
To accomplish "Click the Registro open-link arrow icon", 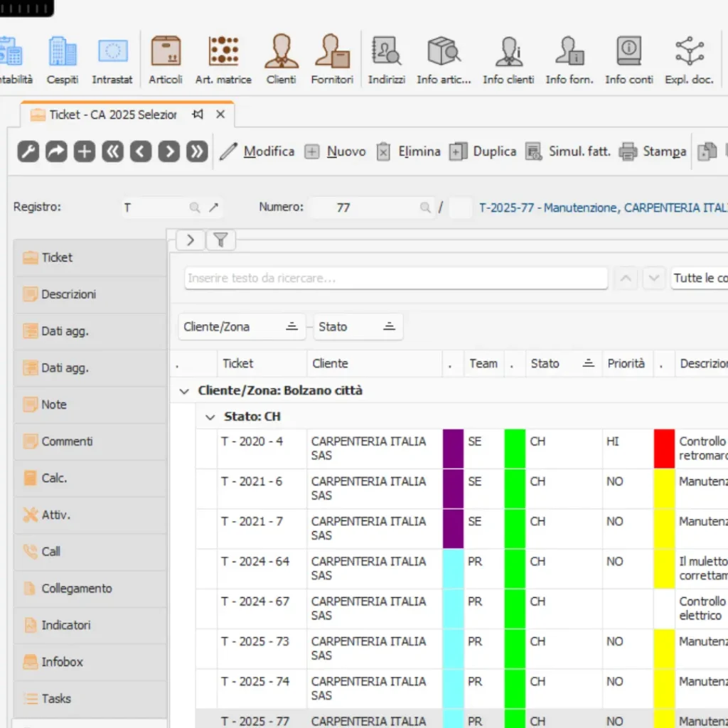I will pyautogui.click(x=213, y=208).
